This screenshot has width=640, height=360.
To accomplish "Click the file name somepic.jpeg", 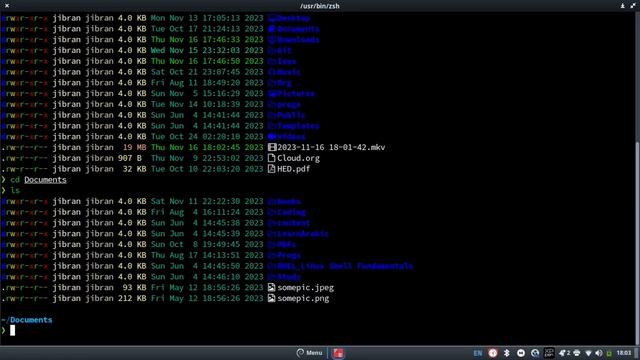I will point(305,287).
